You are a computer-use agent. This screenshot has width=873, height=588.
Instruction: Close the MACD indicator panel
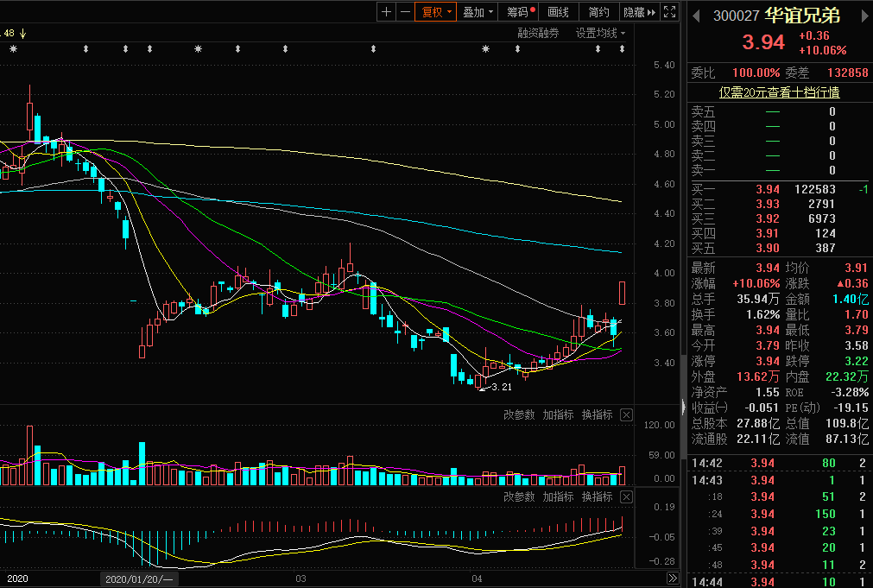coord(626,497)
